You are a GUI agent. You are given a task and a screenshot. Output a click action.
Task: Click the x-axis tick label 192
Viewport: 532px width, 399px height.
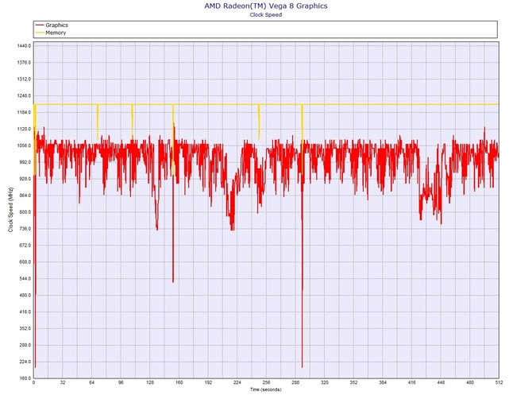point(208,382)
